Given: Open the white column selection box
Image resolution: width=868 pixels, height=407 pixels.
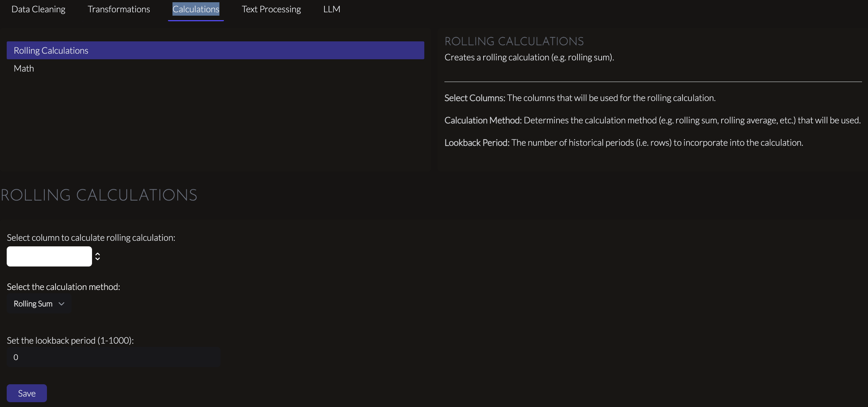Looking at the screenshot, I should click(49, 256).
